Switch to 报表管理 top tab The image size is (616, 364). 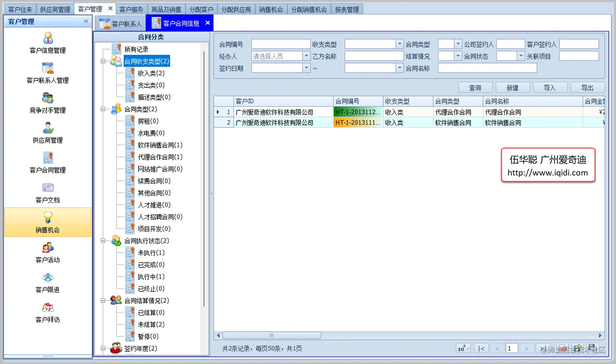pyautogui.click(x=347, y=9)
